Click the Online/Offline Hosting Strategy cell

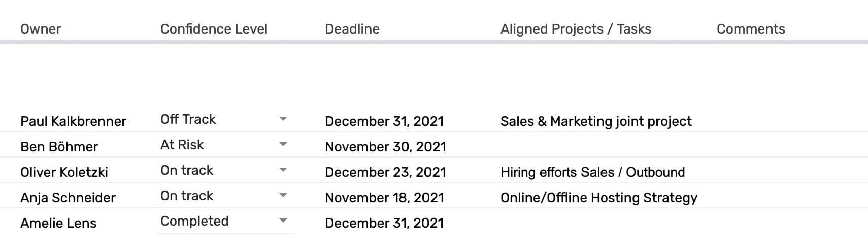click(x=599, y=198)
